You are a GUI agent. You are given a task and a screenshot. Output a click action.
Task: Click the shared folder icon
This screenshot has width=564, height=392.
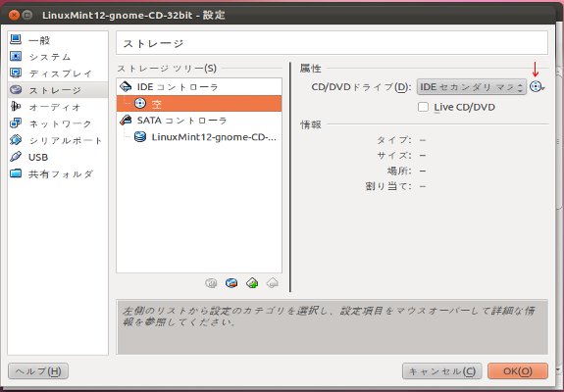click(x=16, y=173)
